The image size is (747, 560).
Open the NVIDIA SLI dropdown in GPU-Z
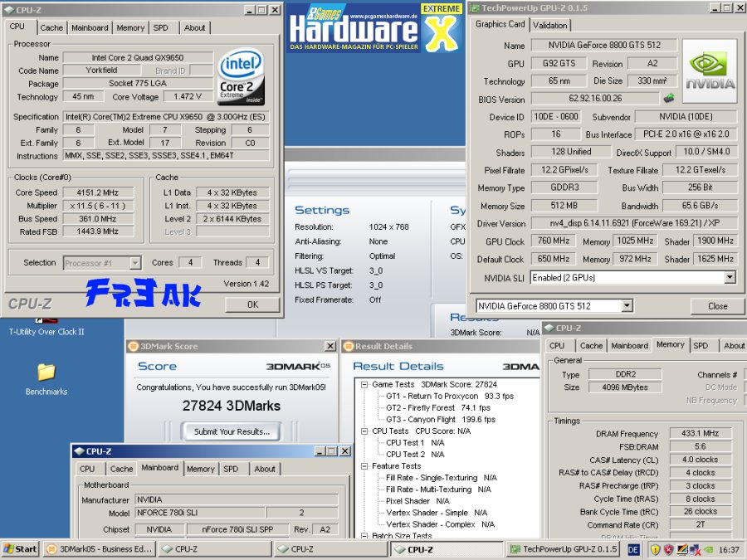tap(730, 277)
